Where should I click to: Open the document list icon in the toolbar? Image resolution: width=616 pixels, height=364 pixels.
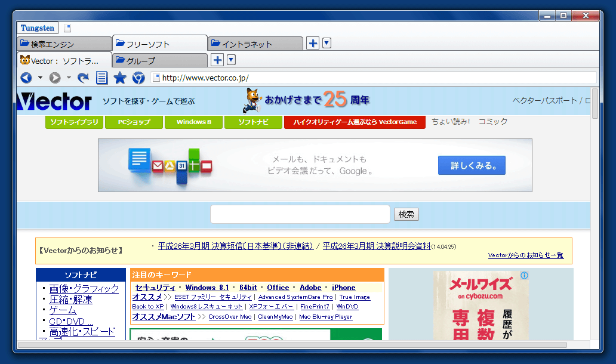[101, 78]
